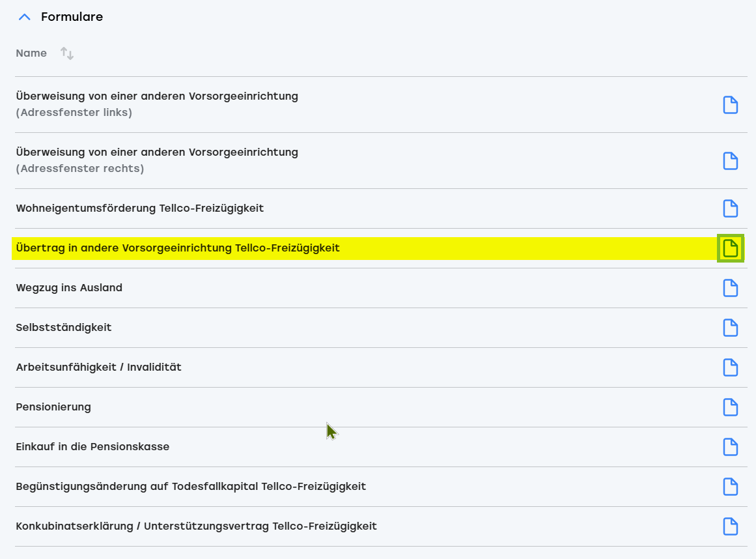
Task: Click the Formulare section heading
Action: (x=72, y=17)
